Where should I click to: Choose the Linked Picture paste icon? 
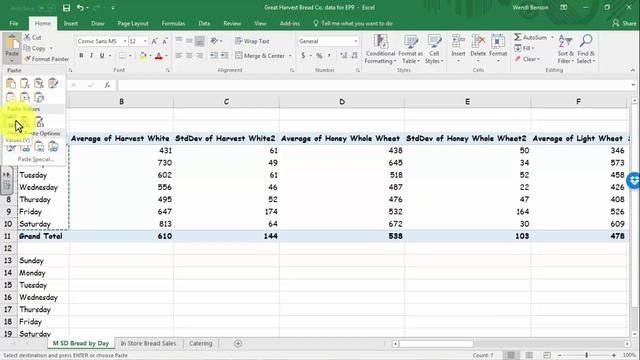53,147
